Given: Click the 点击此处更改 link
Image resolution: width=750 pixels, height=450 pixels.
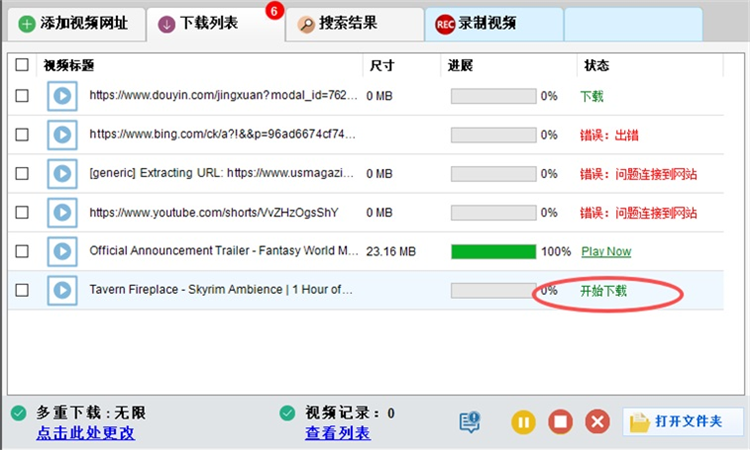Looking at the screenshot, I should [86, 433].
